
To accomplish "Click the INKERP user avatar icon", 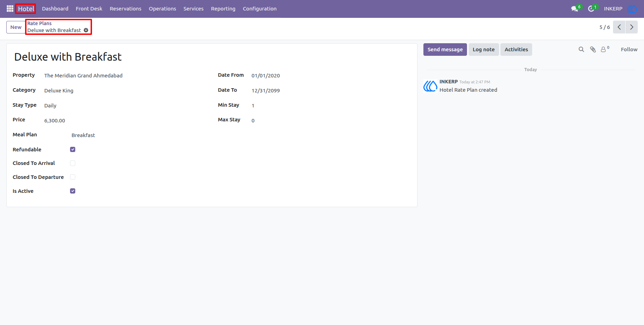I will 632,9.
